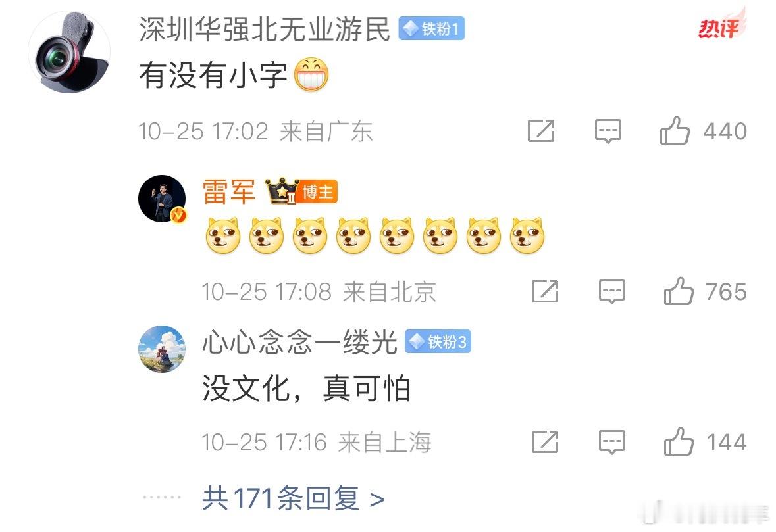This screenshot has height=532, width=776.
Task: Tap the 铁粉3 fan badge
Action: pos(438,342)
